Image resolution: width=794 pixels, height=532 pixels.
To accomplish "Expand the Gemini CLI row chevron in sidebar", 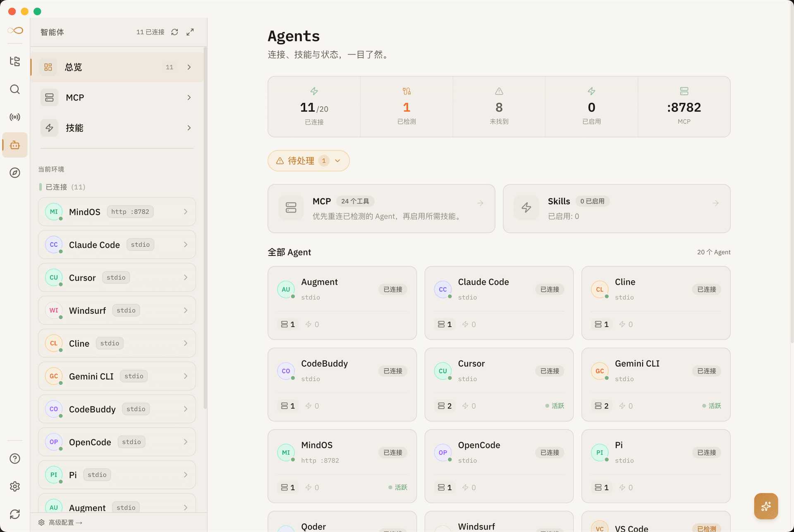I will (x=186, y=376).
